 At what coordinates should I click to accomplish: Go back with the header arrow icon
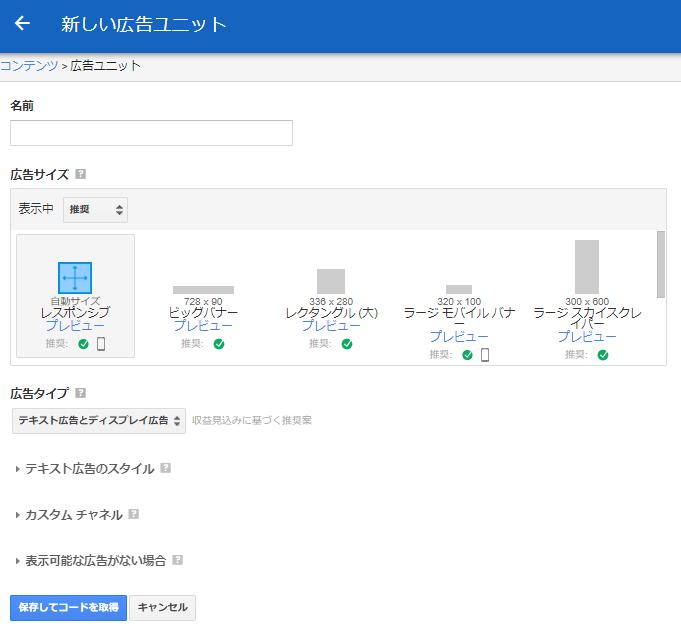[22, 23]
